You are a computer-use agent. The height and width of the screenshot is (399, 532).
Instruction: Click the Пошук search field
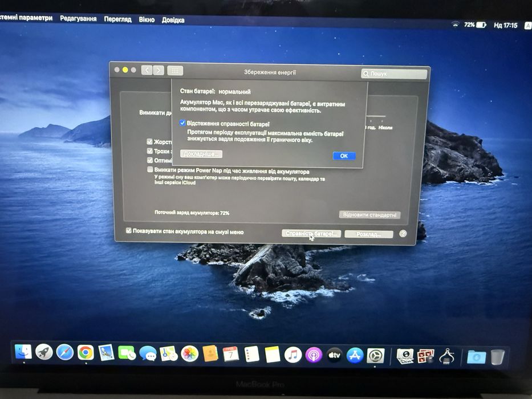394,74
